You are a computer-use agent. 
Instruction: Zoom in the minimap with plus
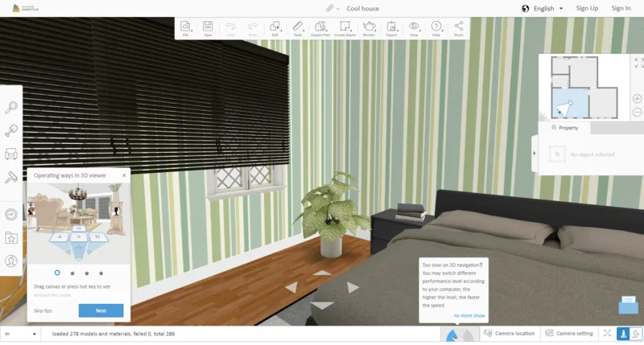[637, 99]
